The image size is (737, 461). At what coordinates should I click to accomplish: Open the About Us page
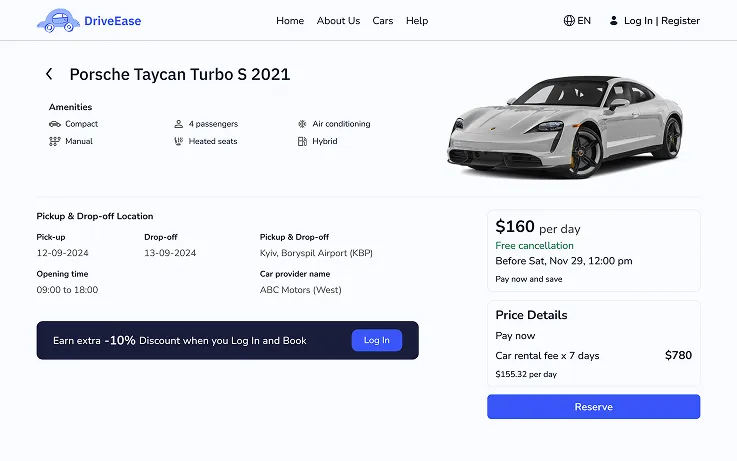click(x=338, y=21)
